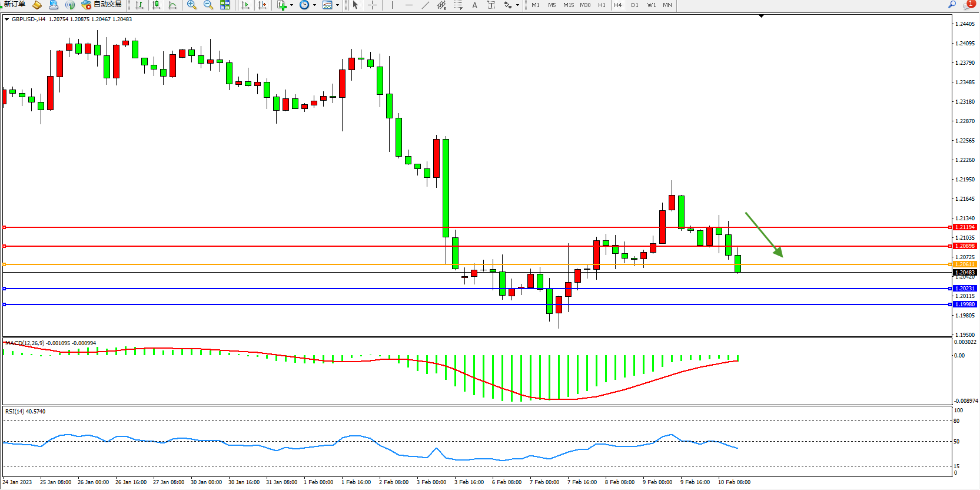The width and height of the screenshot is (980, 490).
Task: Expand the periodicity clock dropdown arrow
Action: pos(314,5)
